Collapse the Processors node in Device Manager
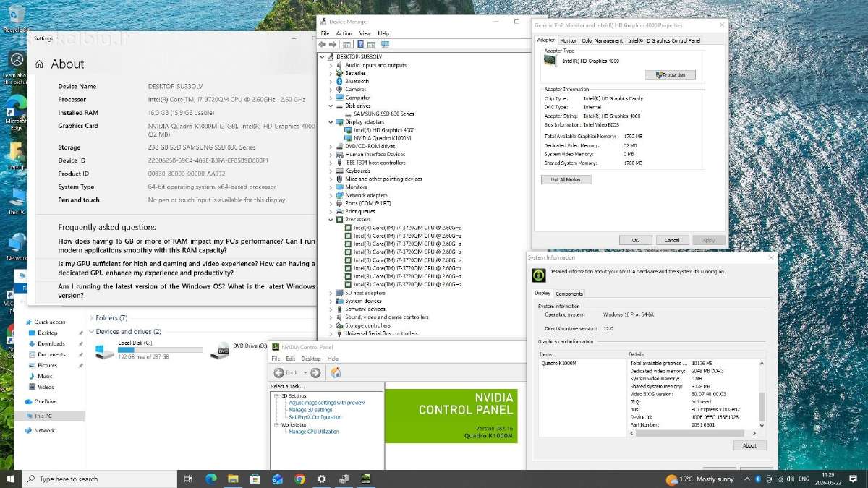The width and height of the screenshot is (868, 488). click(x=331, y=219)
